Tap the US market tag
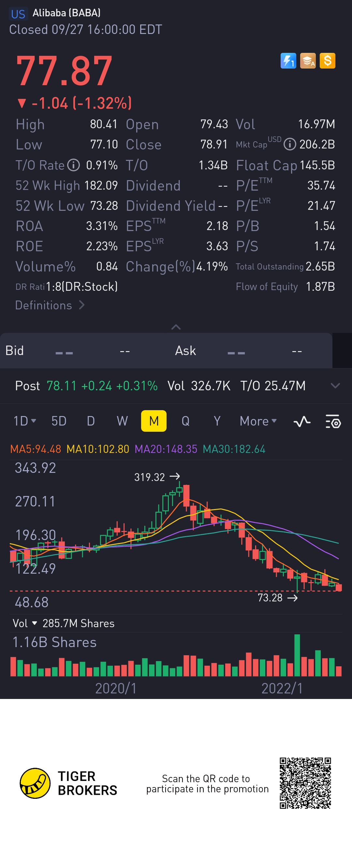Image resolution: width=352 pixels, height=868 pixels. tap(18, 14)
